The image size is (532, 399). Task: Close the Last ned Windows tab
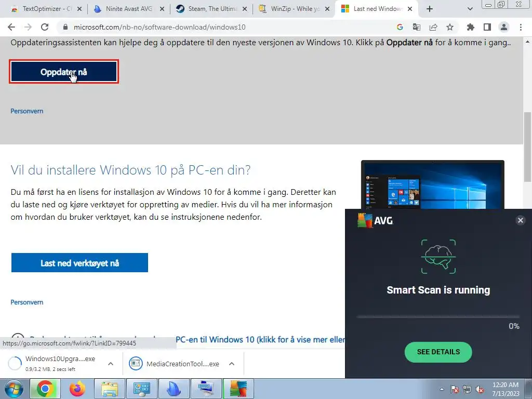pyautogui.click(x=410, y=9)
